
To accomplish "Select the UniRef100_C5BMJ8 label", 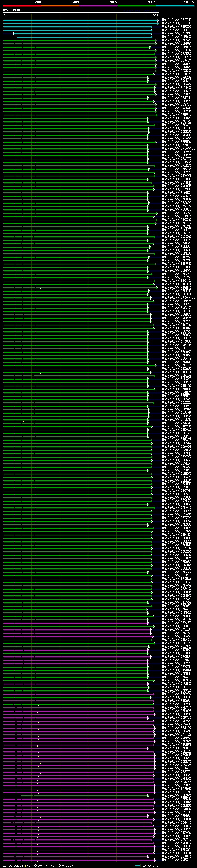I will [177, 47].
